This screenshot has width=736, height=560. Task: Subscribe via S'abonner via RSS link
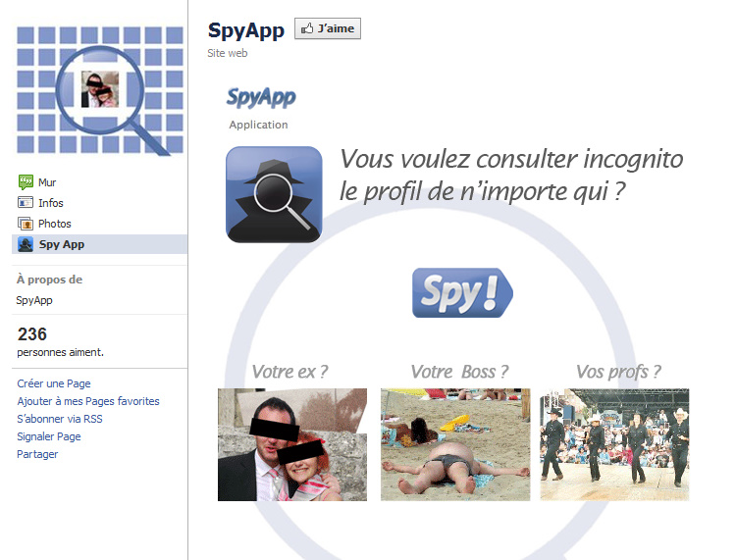point(60,419)
